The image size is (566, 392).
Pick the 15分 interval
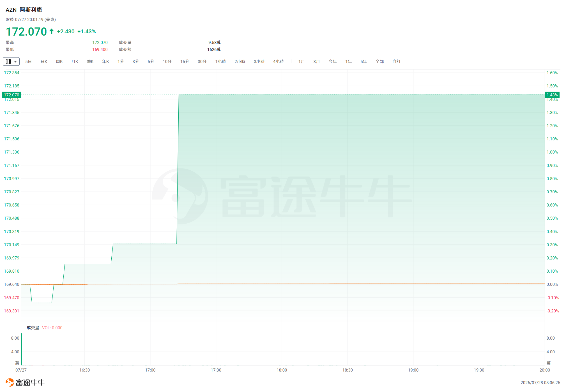(x=185, y=61)
